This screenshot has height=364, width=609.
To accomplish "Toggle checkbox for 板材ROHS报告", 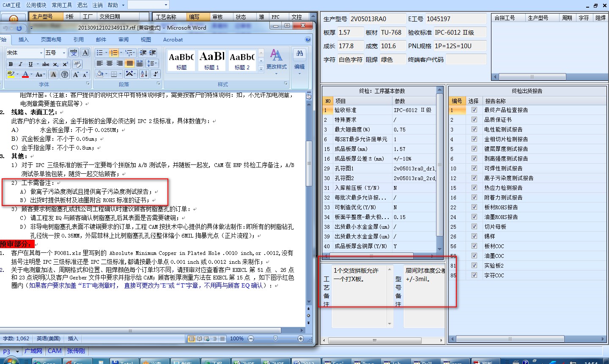I will (474, 207).
